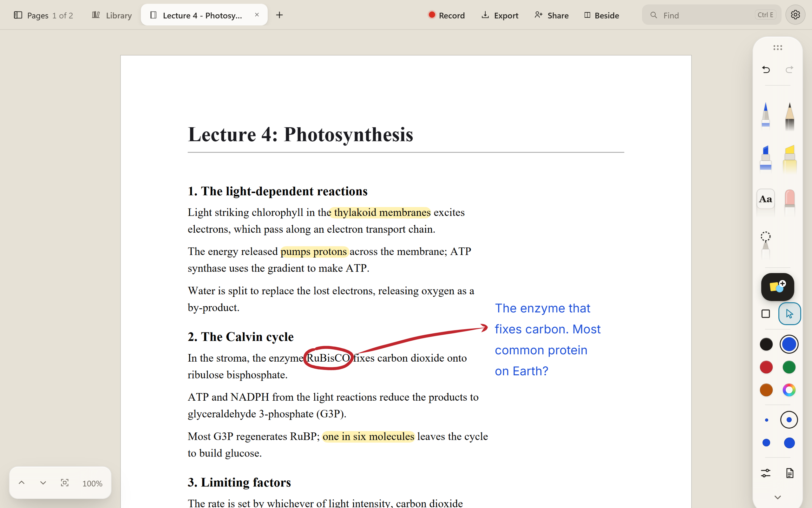Click the Redo arrow in tool palette
The image size is (812, 508).
pos(789,70)
